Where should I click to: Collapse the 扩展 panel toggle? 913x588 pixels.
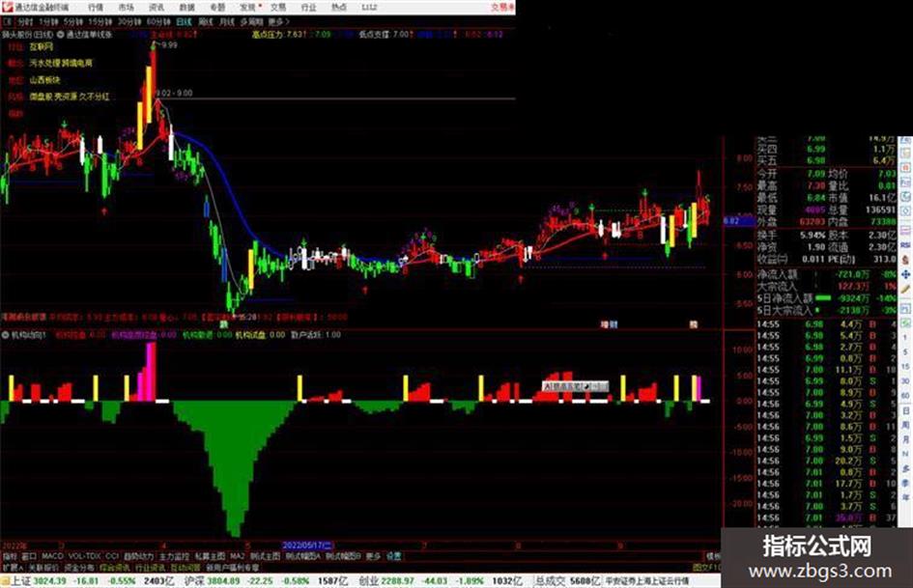tap(12, 568)
